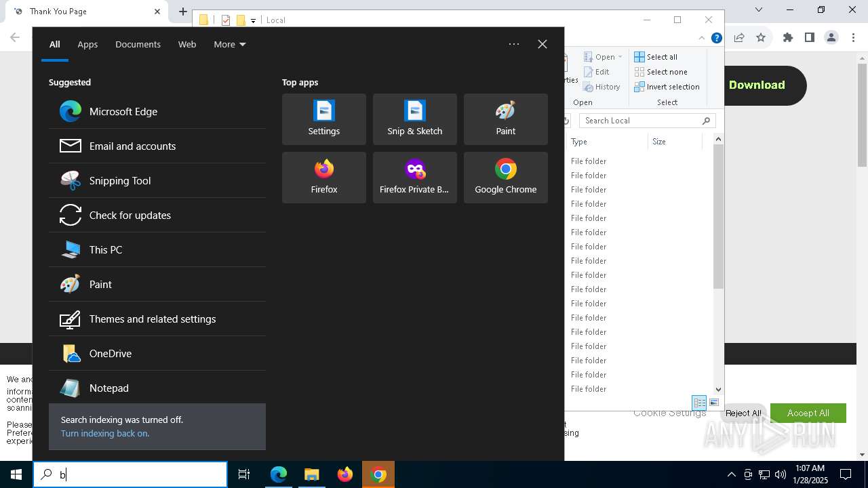Open Snip & Sketch tile
868x488 pixels.
pos(415,119)
